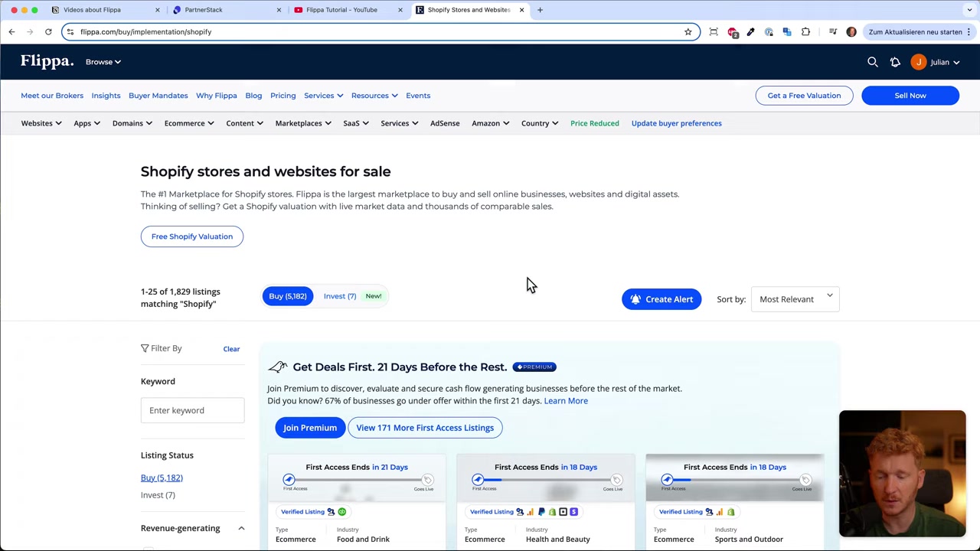The image size is (980, 551).
Task: Open Chrome's three-dot menu
Action: pos(969,31)
